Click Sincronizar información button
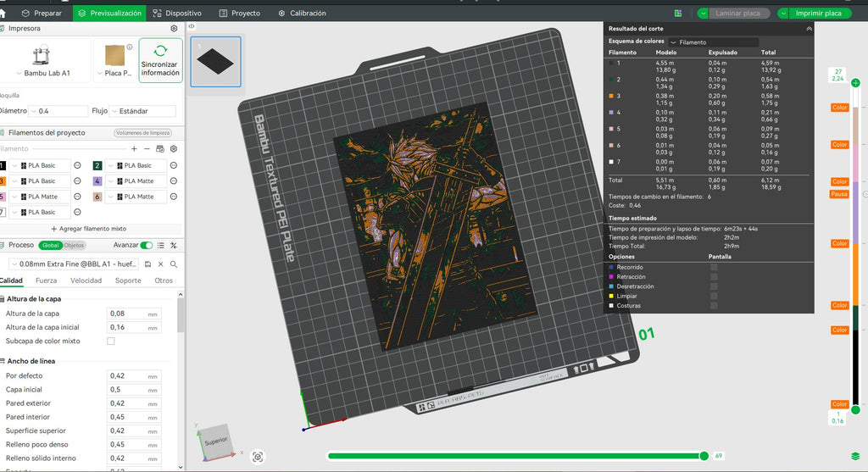 [160, 60]
